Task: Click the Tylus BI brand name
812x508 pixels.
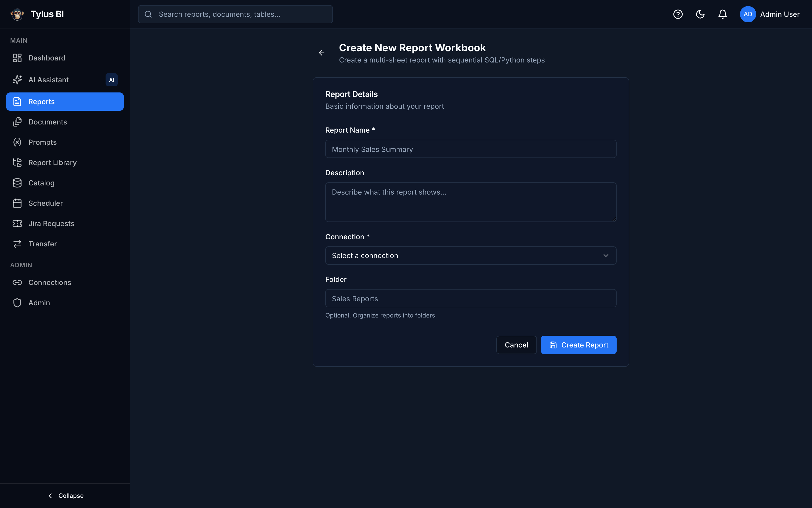Action: tap(47, 14)
